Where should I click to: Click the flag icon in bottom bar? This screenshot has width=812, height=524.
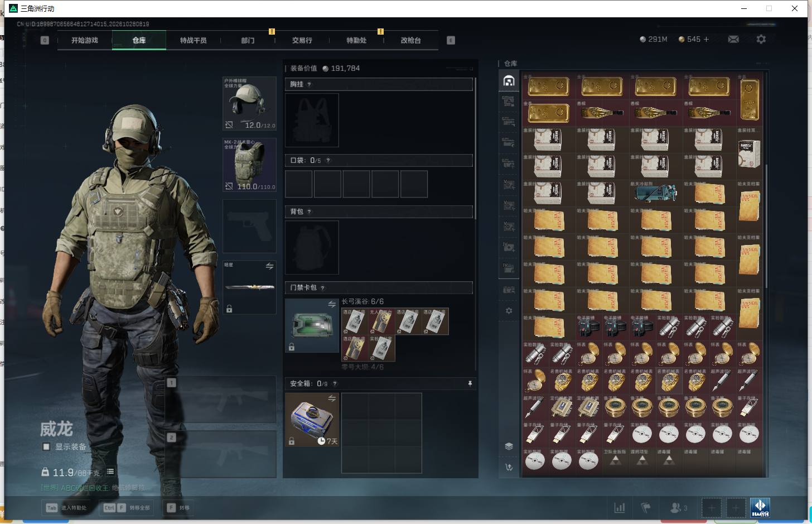[x=646, y=508]
